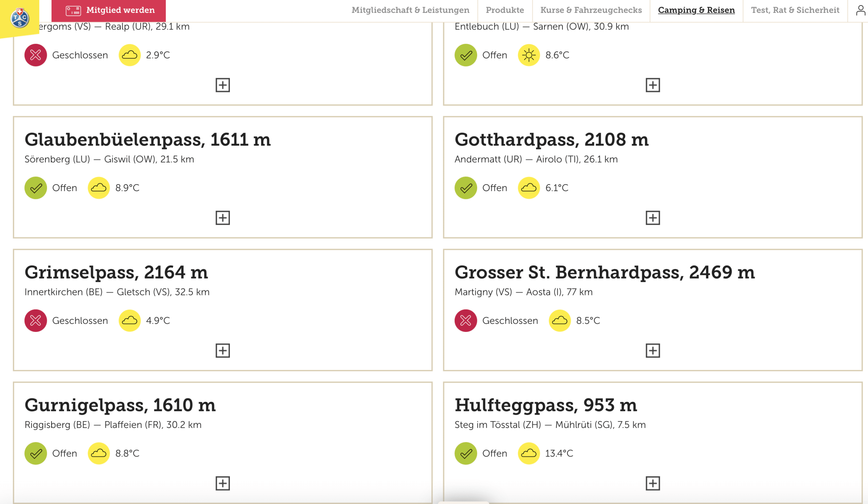Image resolution: width=868 pixels, height=504 pixels.
Task: Click the Mitglied werden button
Action: coord(108,10)
